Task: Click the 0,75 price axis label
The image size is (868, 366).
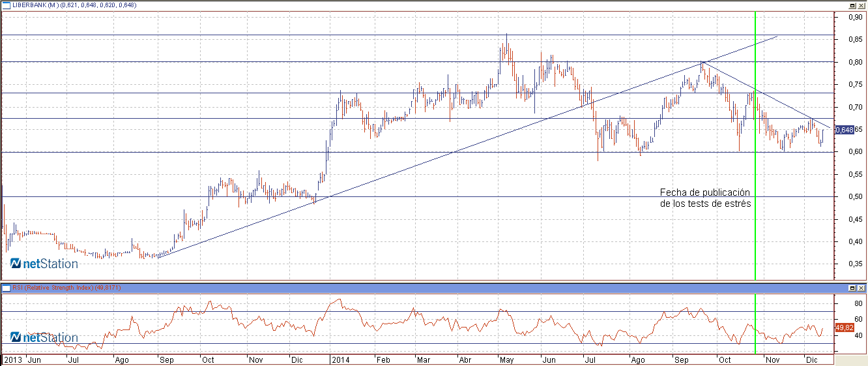Action: (856, 85)
